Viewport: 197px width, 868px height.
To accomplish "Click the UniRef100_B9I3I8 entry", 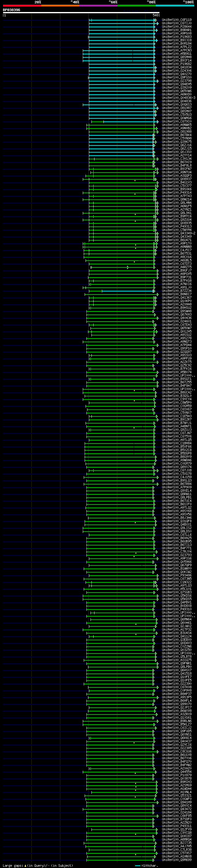I will tap(177, 40).
